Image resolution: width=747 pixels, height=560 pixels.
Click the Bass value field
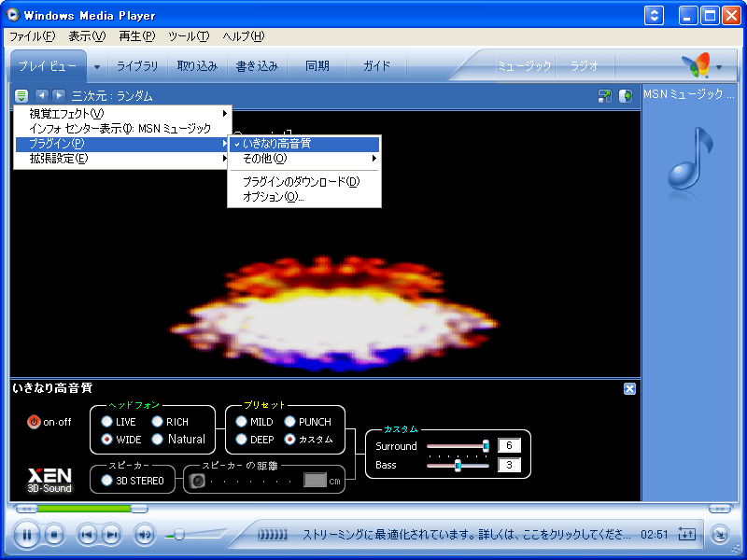tap(509, 465)
